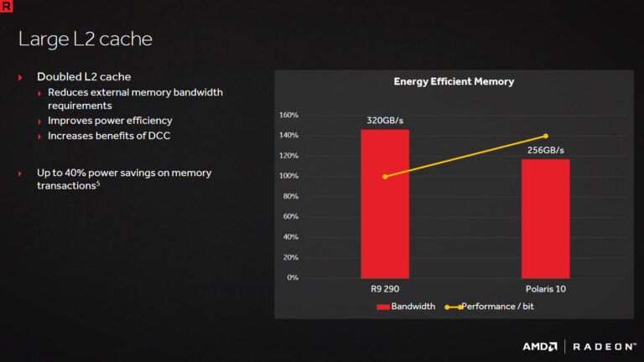This screenshot has width=644, height=362.
Task: Click the bullet next to Up to 40% power savings
Action: click(x=20, y=173)
